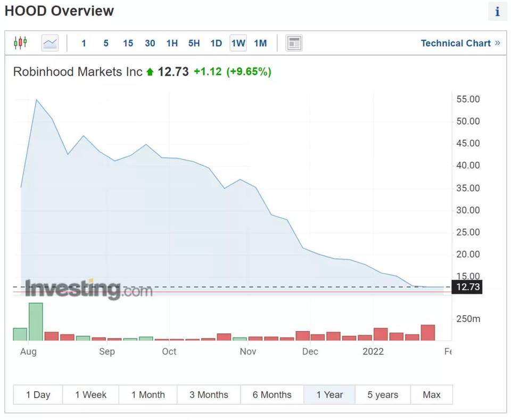Select the 1W interval
The image size is (511, 420).
(238, 43)
